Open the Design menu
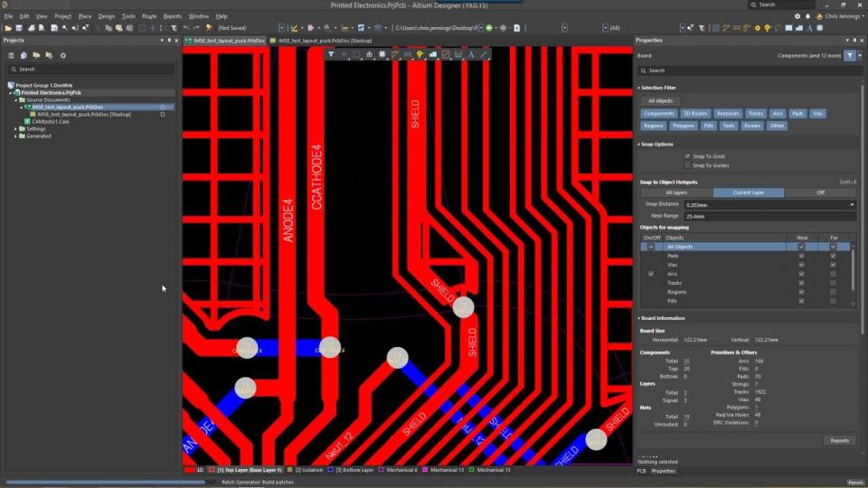Image resolution: width=868 pixels, height=488 pixels. tap(107, 16)
